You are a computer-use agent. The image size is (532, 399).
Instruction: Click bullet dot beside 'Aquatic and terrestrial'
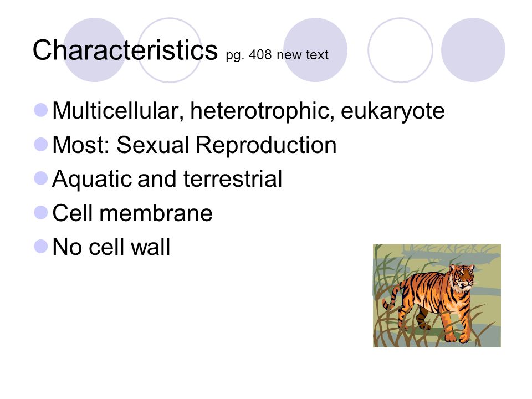tap(41, 178)
